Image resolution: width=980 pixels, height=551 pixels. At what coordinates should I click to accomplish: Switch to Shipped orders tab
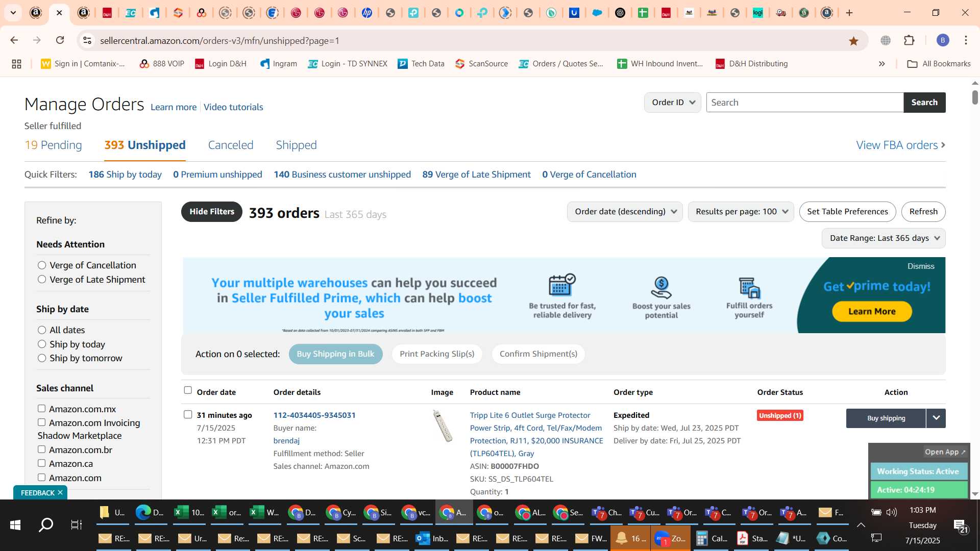coord(296,145)
